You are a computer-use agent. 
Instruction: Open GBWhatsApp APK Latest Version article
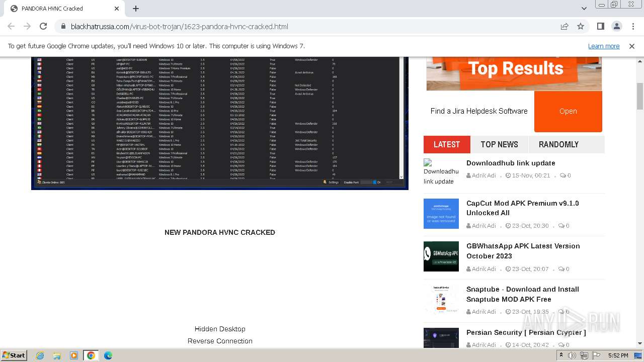[523, 251]
